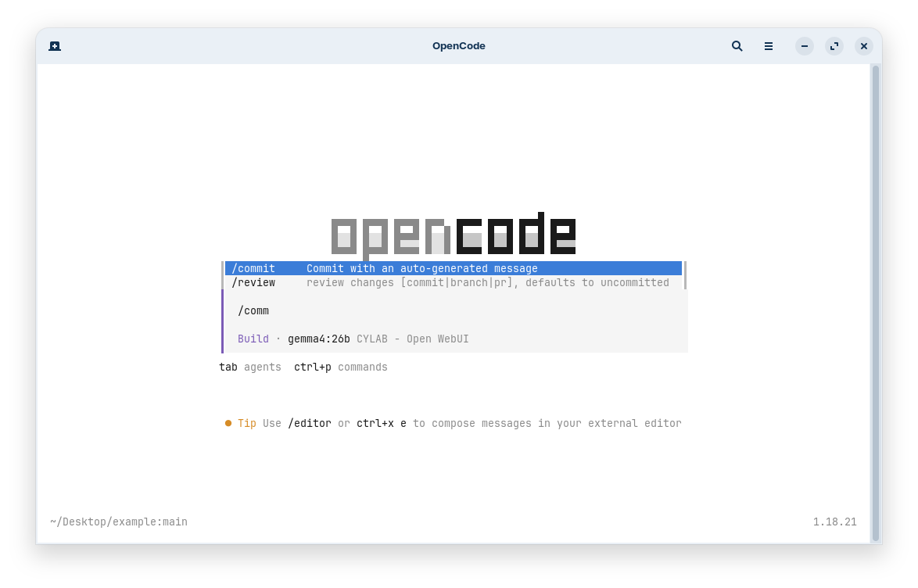
Task: Open the hamburger menu in title bar
Action: point(769,46)
